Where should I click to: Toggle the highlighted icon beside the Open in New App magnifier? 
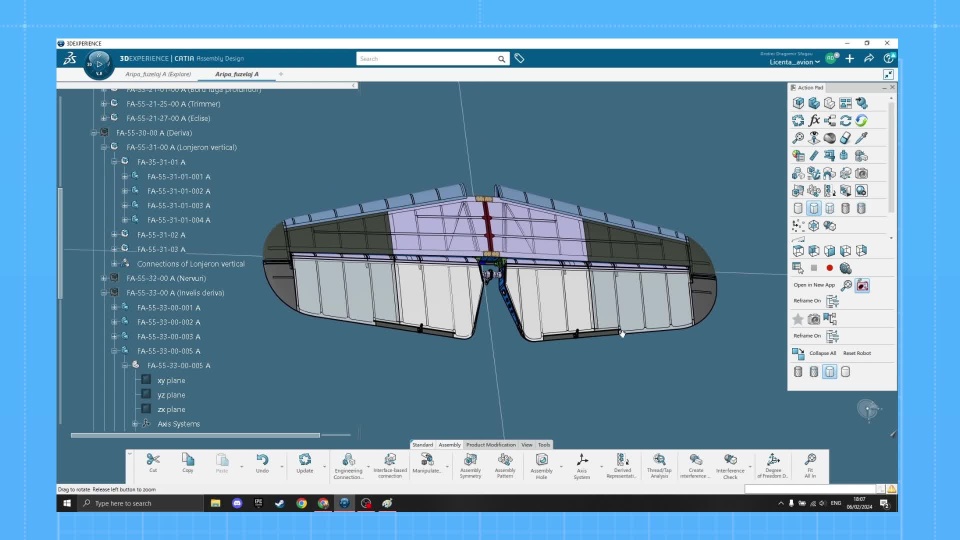862,285
